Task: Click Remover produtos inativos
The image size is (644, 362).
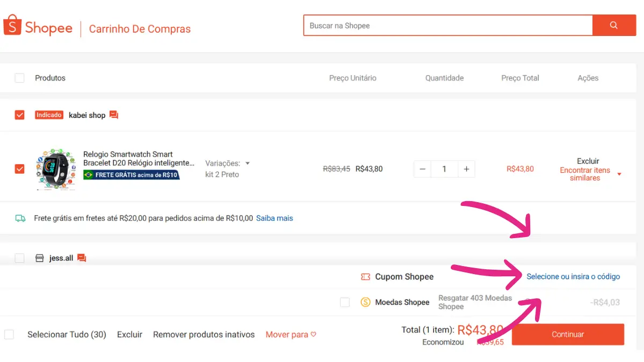Action: [204, 334]
